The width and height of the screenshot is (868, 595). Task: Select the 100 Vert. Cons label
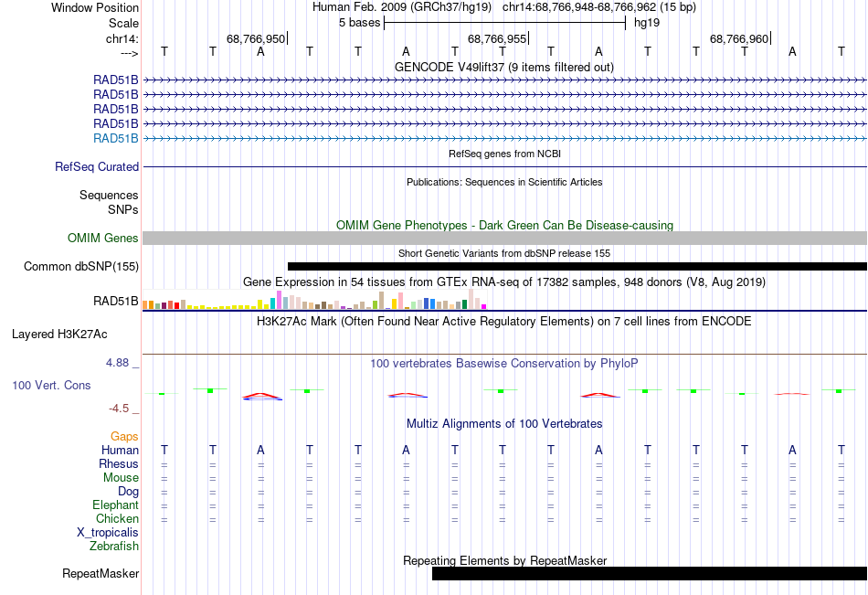click(x=51, y=385)
